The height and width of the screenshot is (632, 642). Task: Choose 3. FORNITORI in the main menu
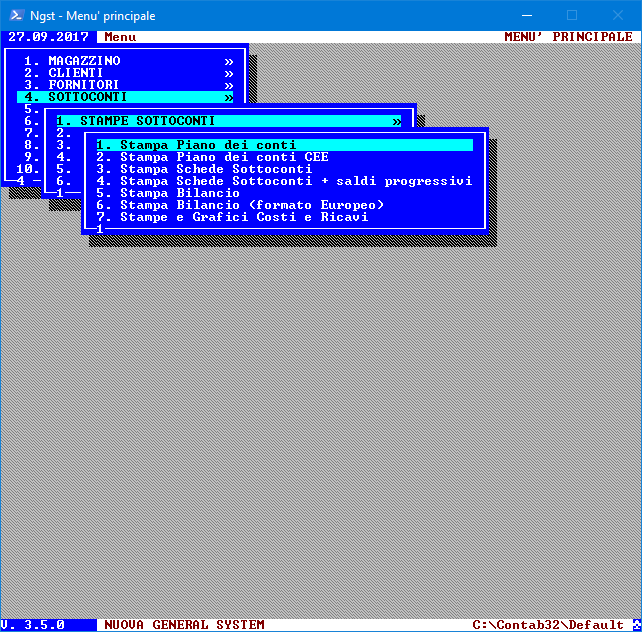(x=80, y=85)
